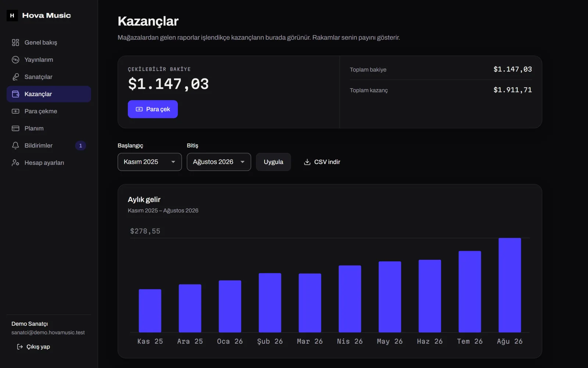The width and height of the screenshot is (588, 368).
Task: Click the Toplam bakiye label
Action: click(368, 70)
